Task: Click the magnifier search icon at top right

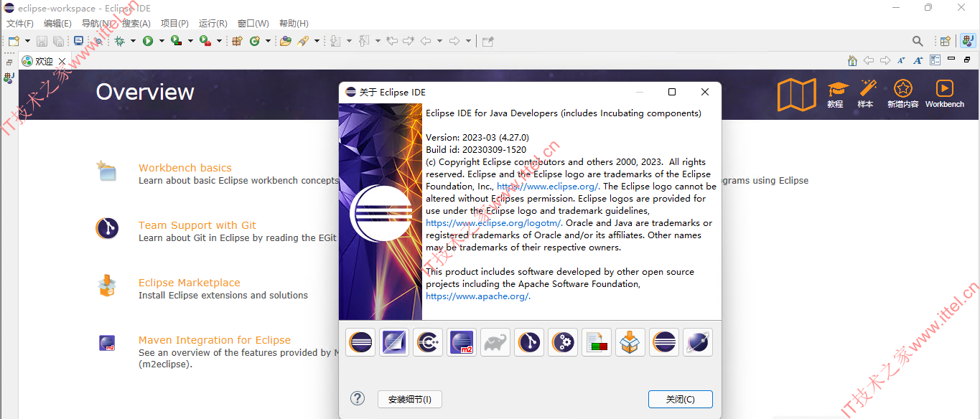Action: [918, 41]
